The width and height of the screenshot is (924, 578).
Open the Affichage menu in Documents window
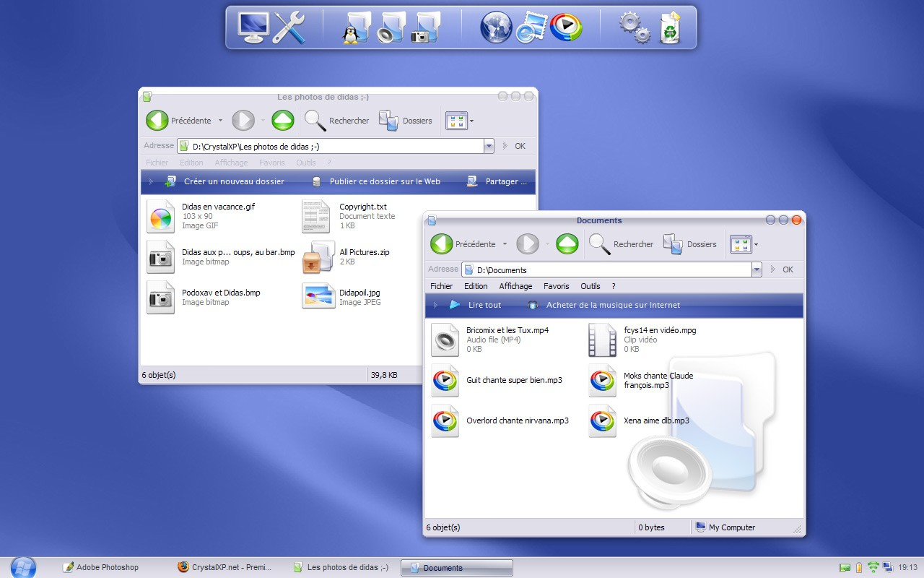tap(515, 286)
